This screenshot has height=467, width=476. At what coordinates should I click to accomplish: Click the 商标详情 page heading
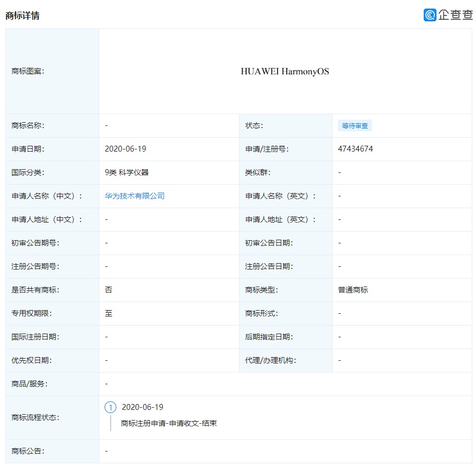click(x=22, y=15)
